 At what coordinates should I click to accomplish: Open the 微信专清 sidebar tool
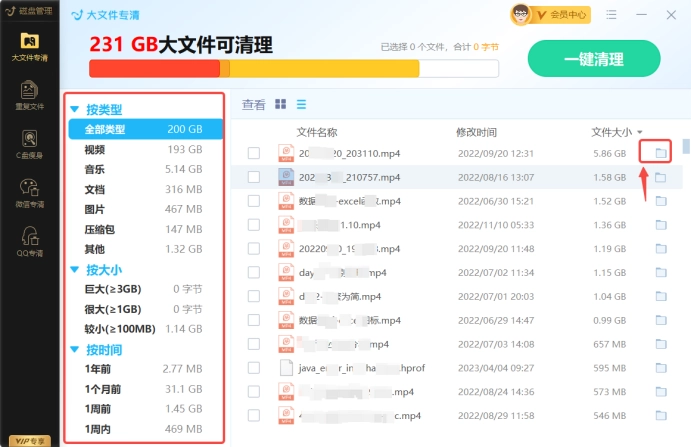click(29, 191)
